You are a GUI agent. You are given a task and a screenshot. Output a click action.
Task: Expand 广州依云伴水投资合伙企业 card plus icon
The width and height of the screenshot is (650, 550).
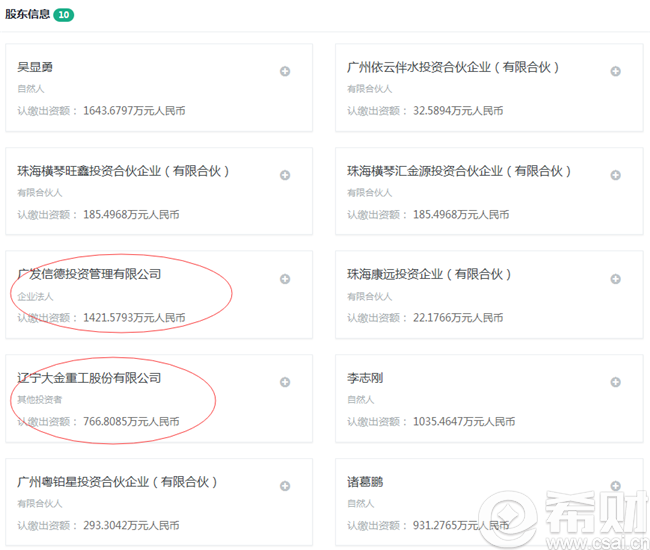coord(616,71)
